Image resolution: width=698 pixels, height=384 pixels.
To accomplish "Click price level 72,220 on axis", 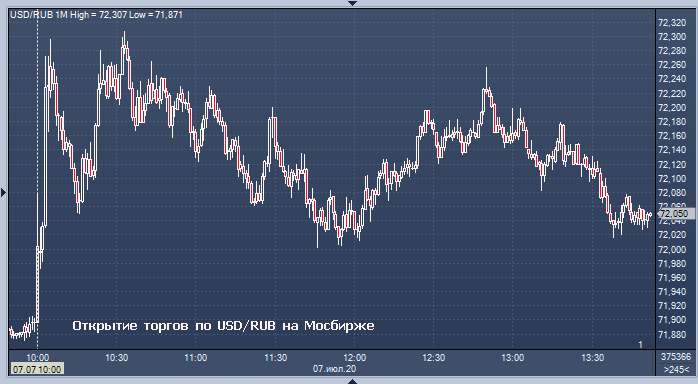I will 672,93.
